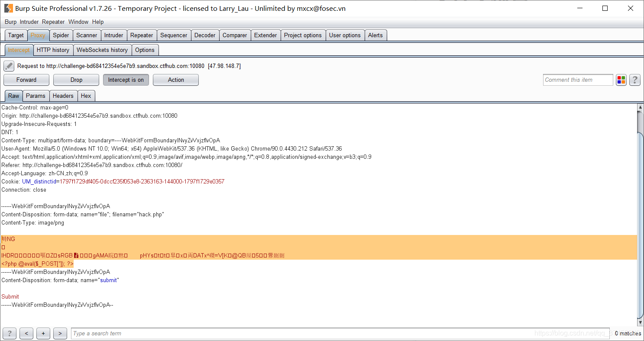The width and height of the screenshot is (644, 341).
Task: Click the Content-Type image/png line
Action: [x=32, y=222]
